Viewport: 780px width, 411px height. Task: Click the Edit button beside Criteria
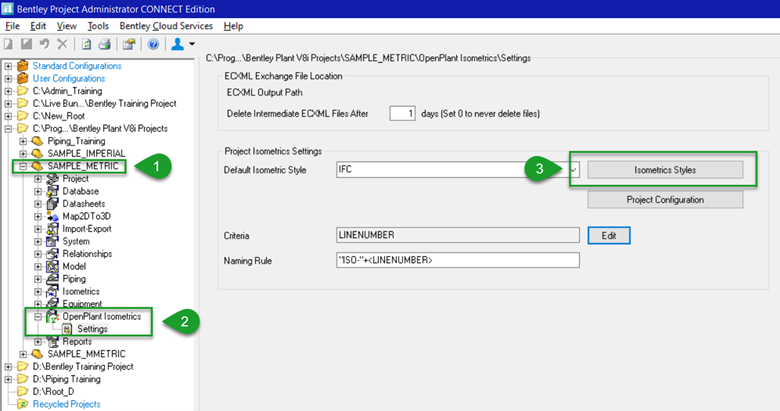coord(609,235)
